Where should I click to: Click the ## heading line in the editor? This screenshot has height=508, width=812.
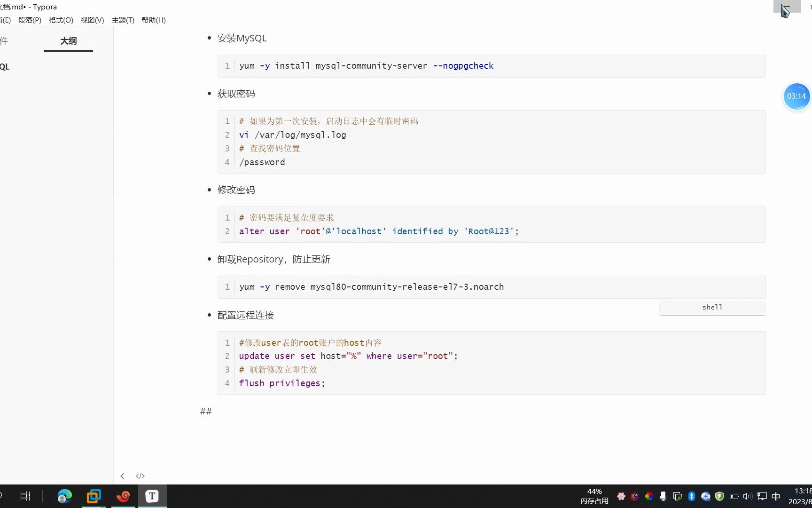(206, 411)
